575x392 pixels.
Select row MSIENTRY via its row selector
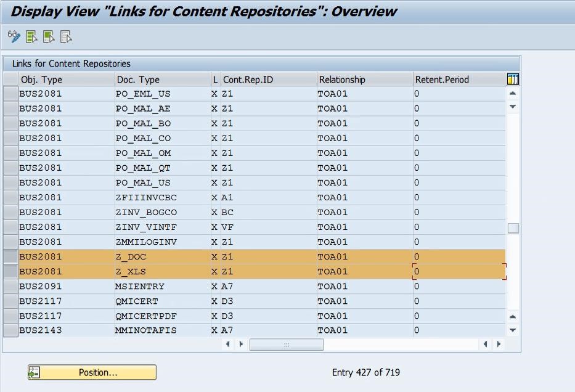point(10,287)
